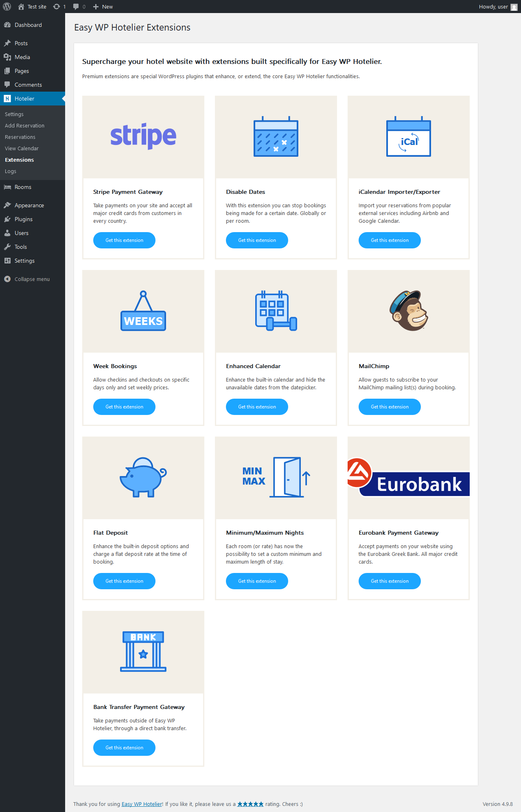Click the Disable Dates calendar icon
The height and width of the screenshot is (812, 521).
276,136
